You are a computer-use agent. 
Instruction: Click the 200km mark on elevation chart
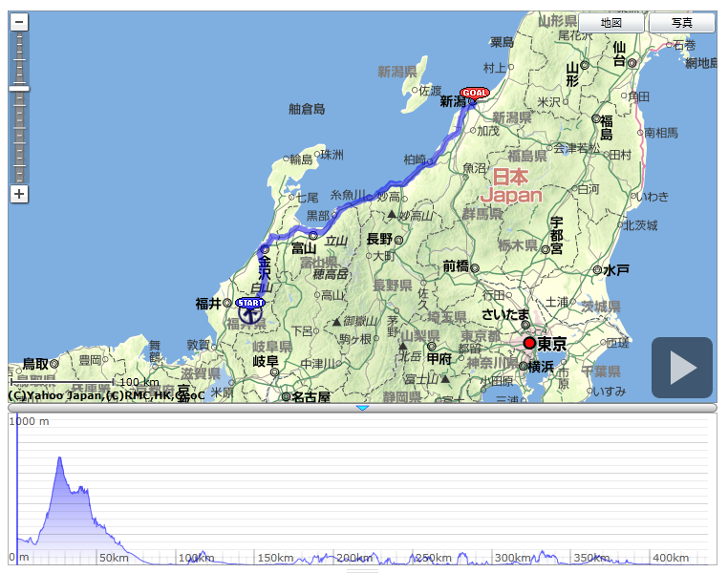tap(353, 558)
